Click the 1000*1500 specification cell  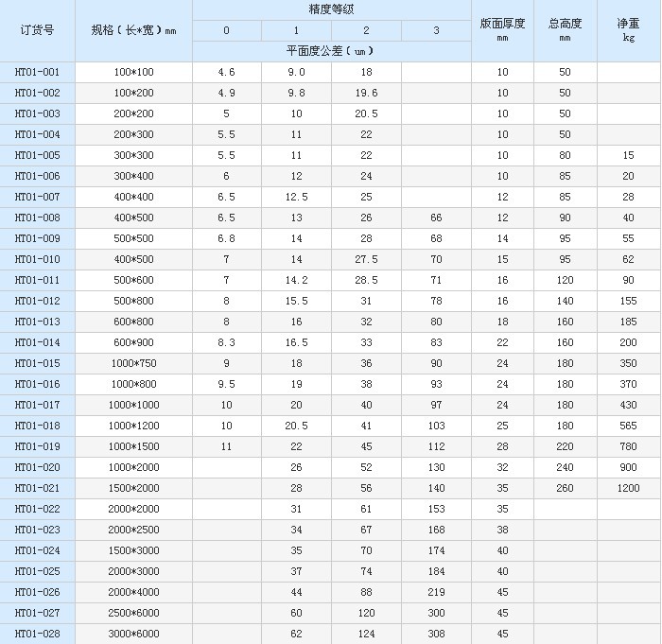pyautogui.click(x=133, y=446)
